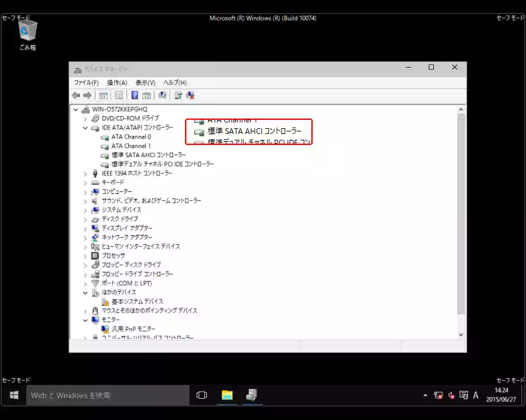Select 汎用 PnP モニター device
Screen dimensions: 526x420
133,329
